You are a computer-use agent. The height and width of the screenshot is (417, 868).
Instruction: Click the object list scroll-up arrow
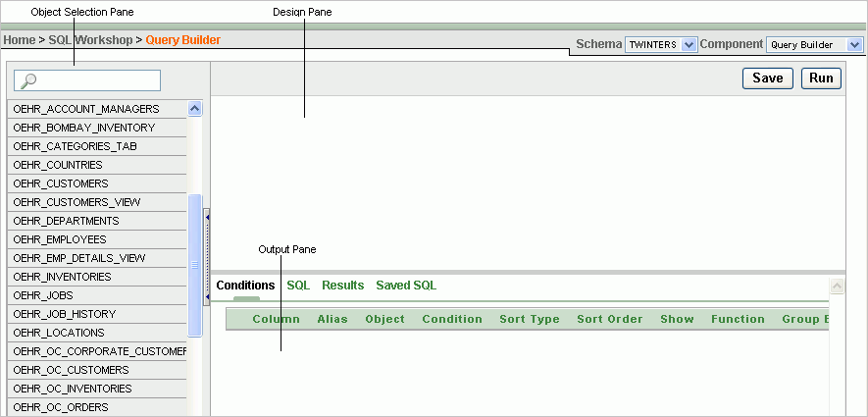pyautogui.click(x=194, y=109)
